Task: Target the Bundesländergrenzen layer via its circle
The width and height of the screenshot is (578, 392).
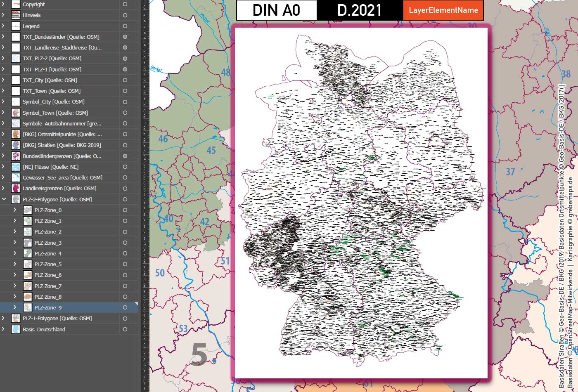Action: [x=124, y=156]
